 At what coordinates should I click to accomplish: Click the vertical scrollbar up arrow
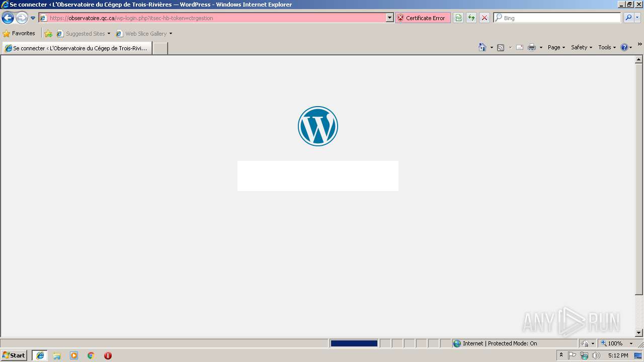coord(639,60)
